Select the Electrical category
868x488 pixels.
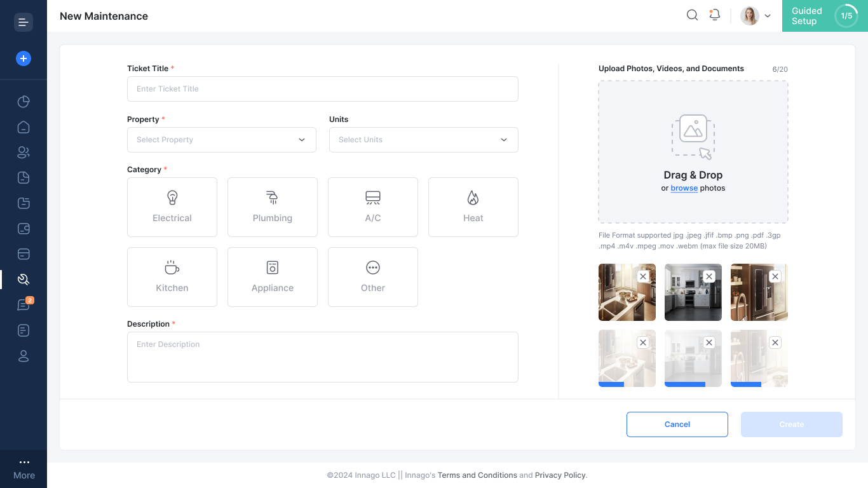click(x=172, y=207)
